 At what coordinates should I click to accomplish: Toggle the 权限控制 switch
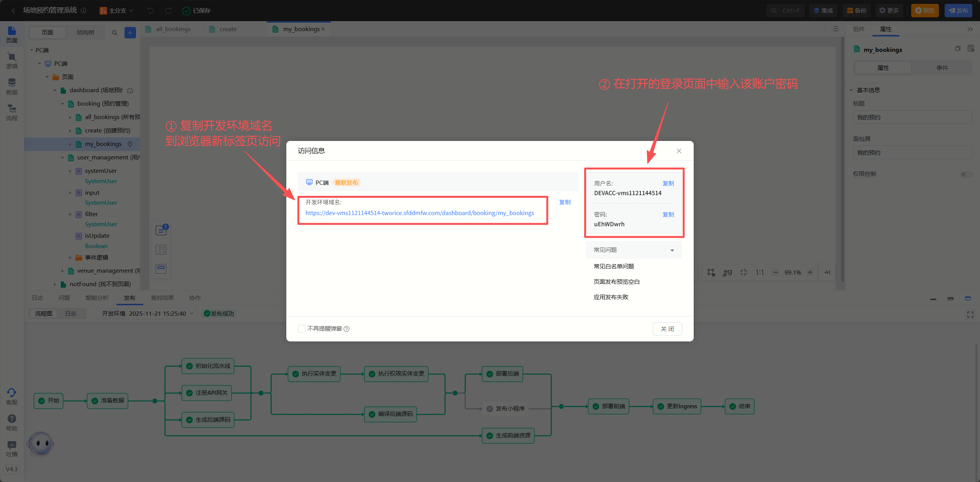[966, 174]
